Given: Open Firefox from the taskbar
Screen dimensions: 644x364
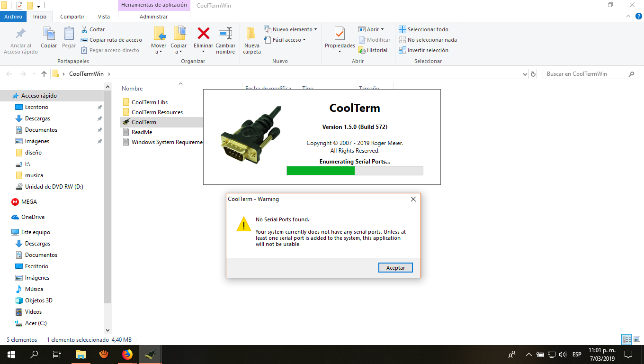Looking at the screenshot, I should (x=127, y=354).
